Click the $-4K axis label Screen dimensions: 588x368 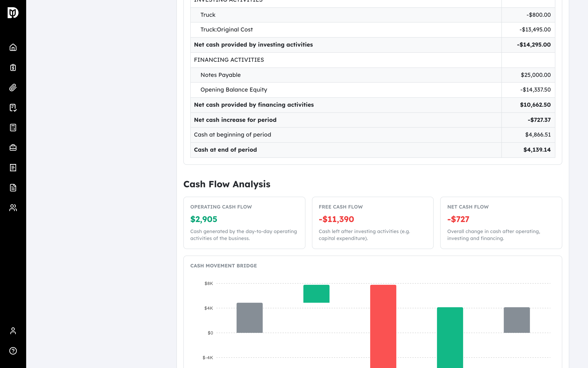pyautogui.click(x=208, y=358)
